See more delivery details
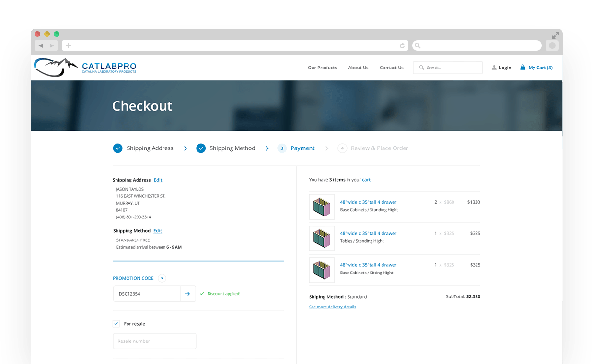The width and height of the screenshot is (592, 364). [x=332, y=307]
